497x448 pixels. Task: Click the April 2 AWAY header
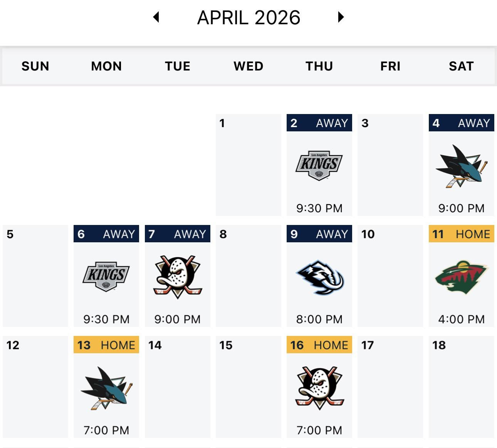(x=319, y=123)
